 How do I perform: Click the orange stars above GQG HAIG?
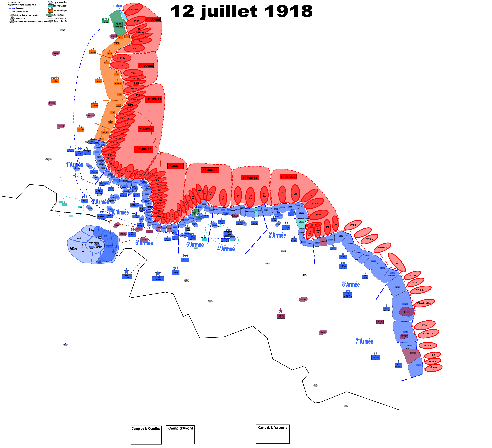(x=55, y=78)
